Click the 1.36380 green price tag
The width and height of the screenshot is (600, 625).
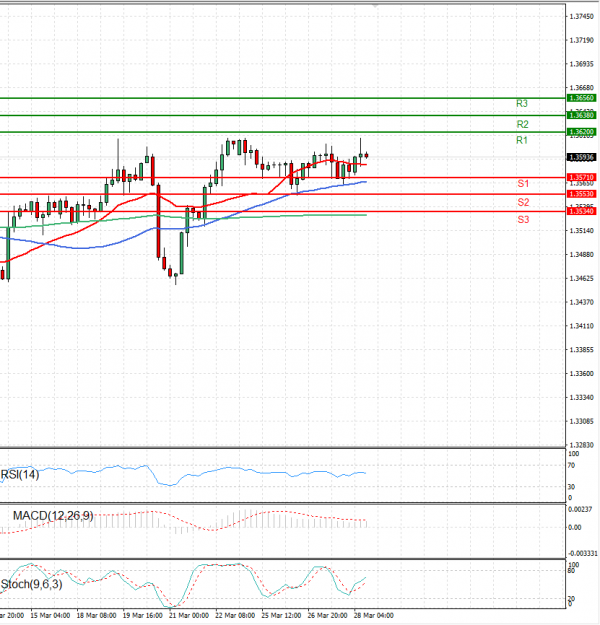click(x=582, y=115)
